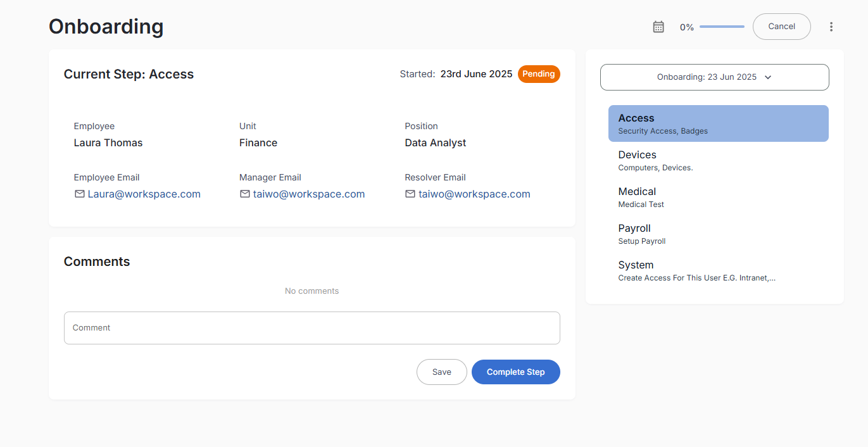Click the Manager Email taiwo@workspace.com link
The width and height of the screenshot is (868, 447).
coord(309,194)
